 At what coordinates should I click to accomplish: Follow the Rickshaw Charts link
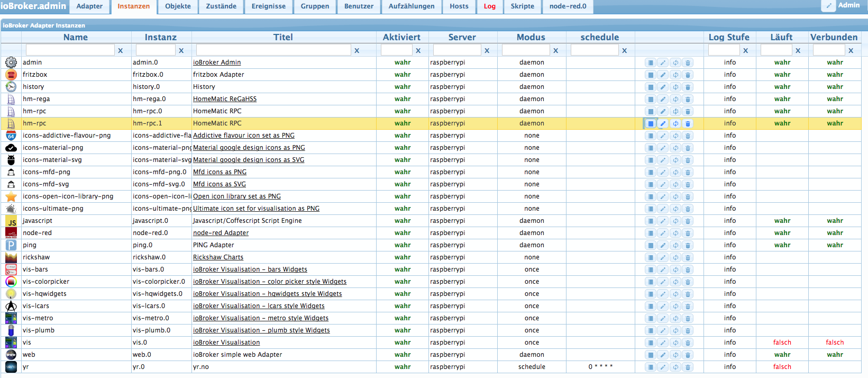(x=218, y=257)
